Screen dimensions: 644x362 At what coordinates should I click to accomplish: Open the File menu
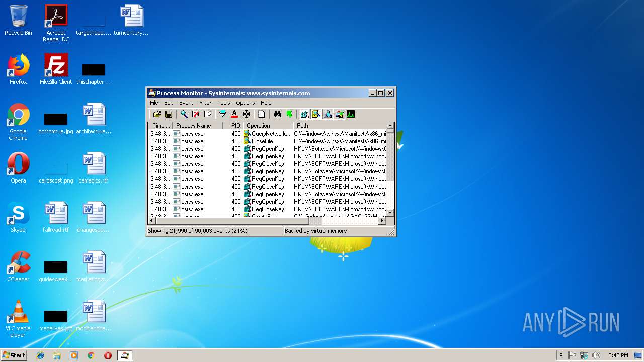click(x=154, y=103)
